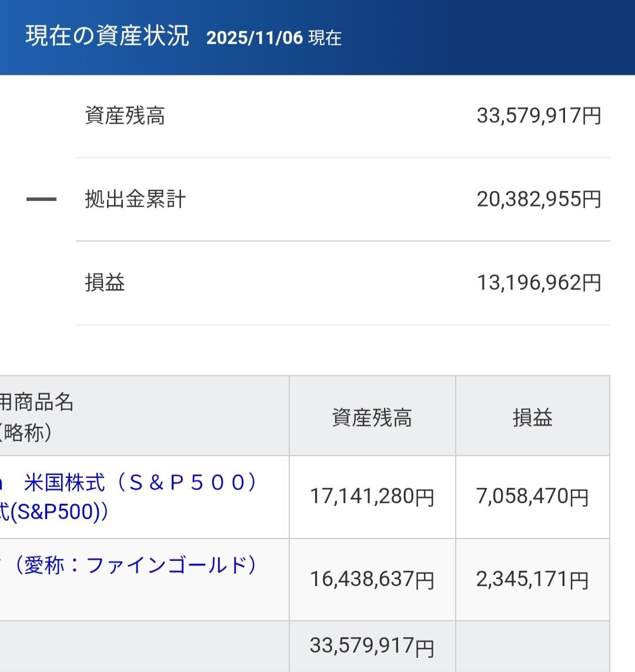Image resolution: width=635 pixels, height=672 pixels.
Task: Click the contribution total 20,382,955円
Action: pos(539,199)
